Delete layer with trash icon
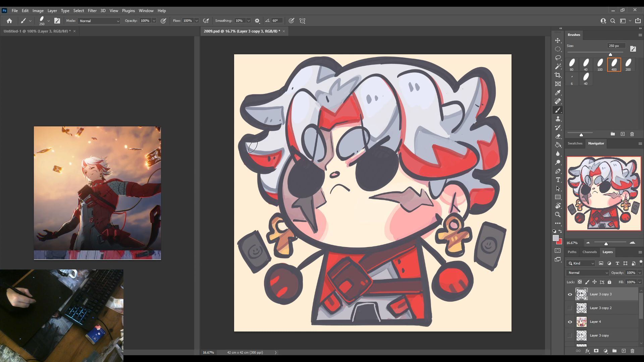The height and width of the screenshot is (362, 644). tap(632, 351)
